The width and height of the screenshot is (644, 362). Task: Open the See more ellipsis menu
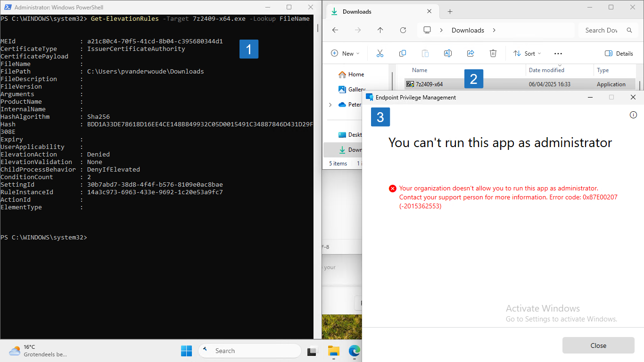click(x=558, y=53)
